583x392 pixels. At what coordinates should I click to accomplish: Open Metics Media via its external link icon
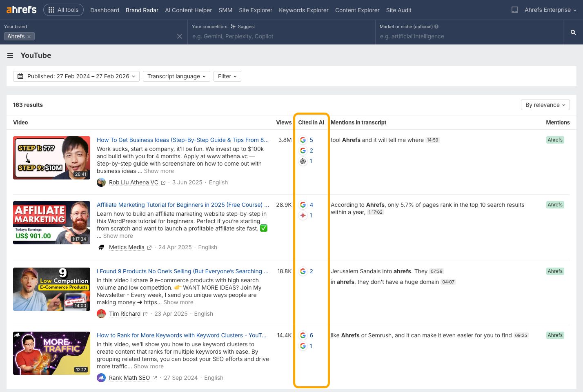point(149,247)
